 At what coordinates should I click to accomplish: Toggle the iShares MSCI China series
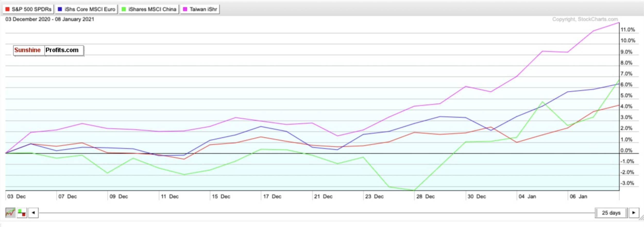[149, 9]
